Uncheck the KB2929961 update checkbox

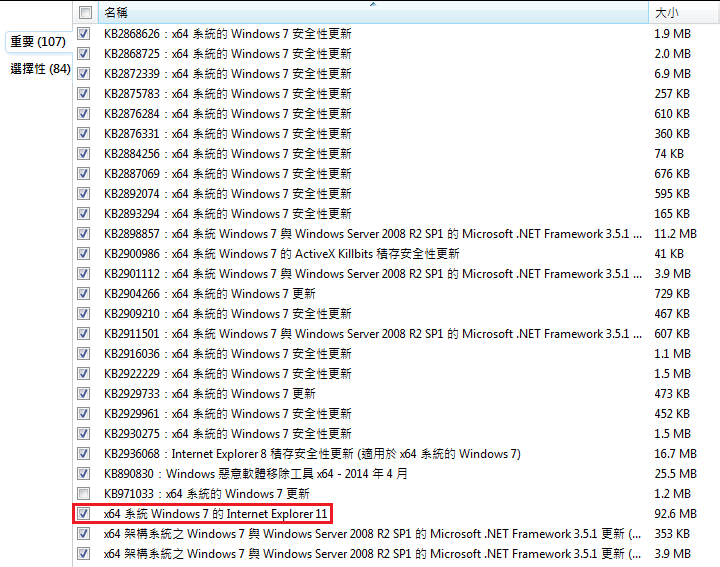click(x=84, y=414)
